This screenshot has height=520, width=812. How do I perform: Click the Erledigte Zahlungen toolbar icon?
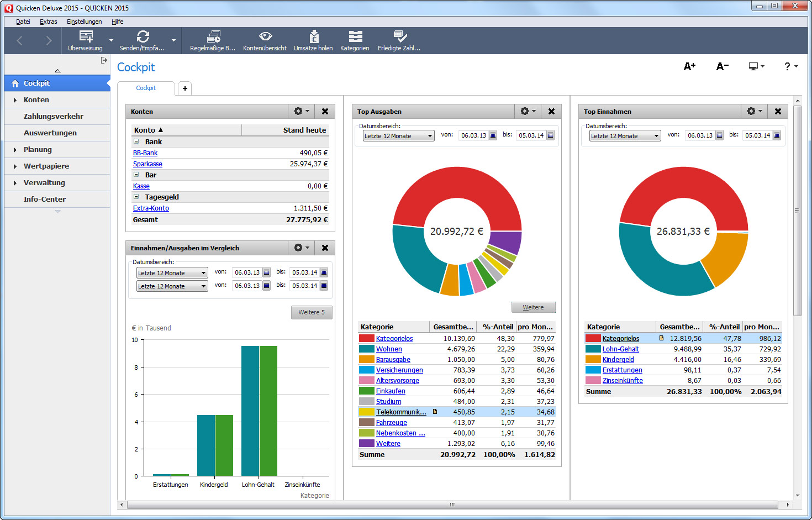tap(399, 37)
